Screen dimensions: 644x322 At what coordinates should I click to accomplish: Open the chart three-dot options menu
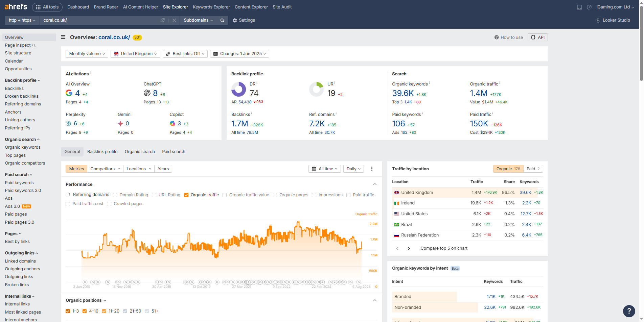[x=372, y=169]
